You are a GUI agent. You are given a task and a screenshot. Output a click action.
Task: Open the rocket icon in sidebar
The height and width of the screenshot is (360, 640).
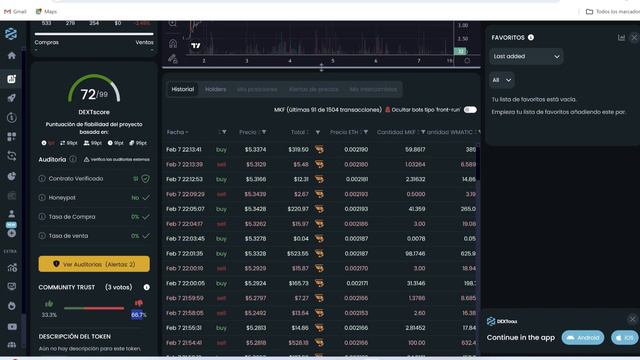[x=11, y=98]
